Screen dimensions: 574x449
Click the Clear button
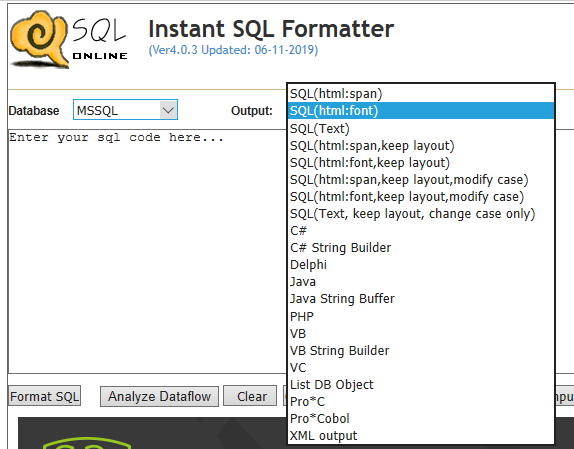(x=251, y=396)
